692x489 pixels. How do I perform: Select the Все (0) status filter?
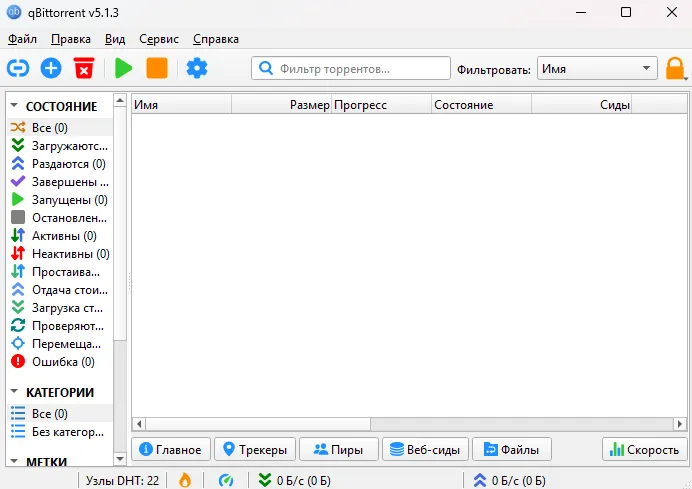point(60,128)
